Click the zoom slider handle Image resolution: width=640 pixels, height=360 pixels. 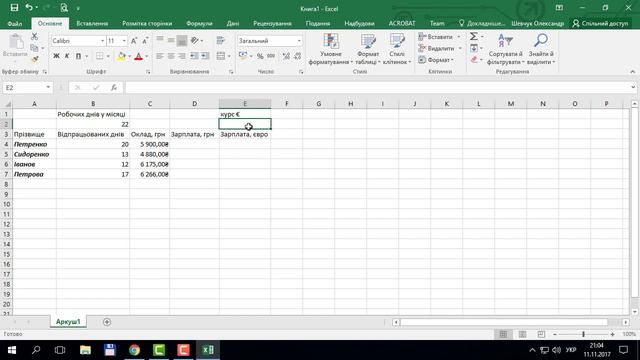click(583, 334)
